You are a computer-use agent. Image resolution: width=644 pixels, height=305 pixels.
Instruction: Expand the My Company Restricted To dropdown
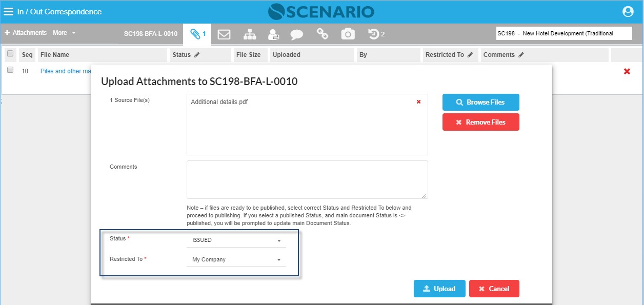236,259
